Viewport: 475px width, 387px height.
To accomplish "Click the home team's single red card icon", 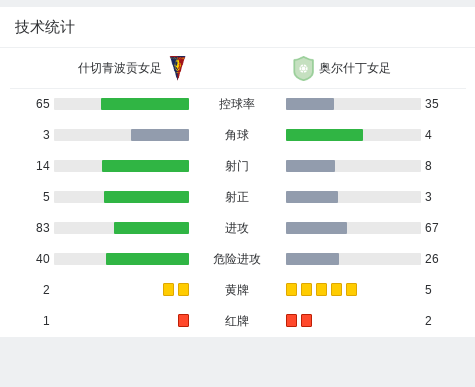I will coord(183,320).
